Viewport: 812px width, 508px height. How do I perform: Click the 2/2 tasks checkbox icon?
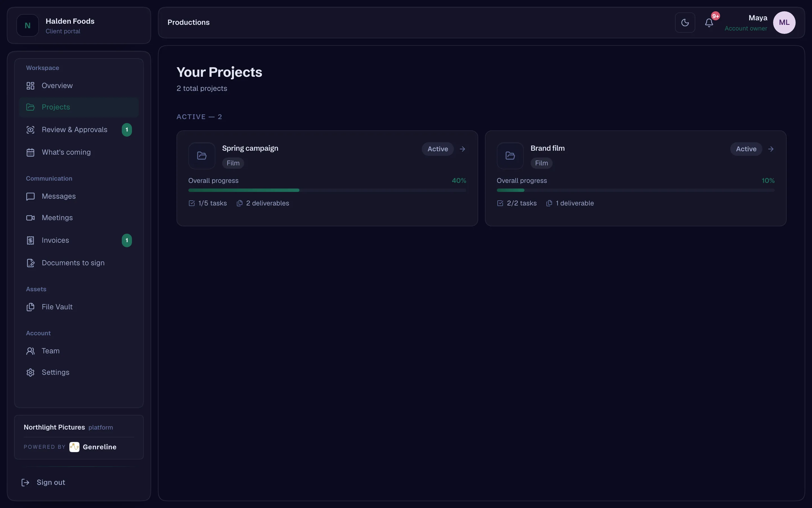[500, 203]
